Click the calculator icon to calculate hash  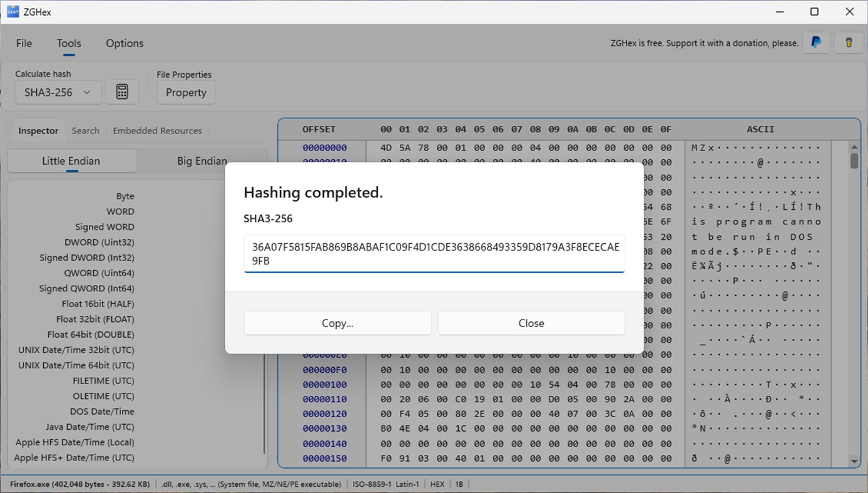pyautogui.click(x=122, y=92)
